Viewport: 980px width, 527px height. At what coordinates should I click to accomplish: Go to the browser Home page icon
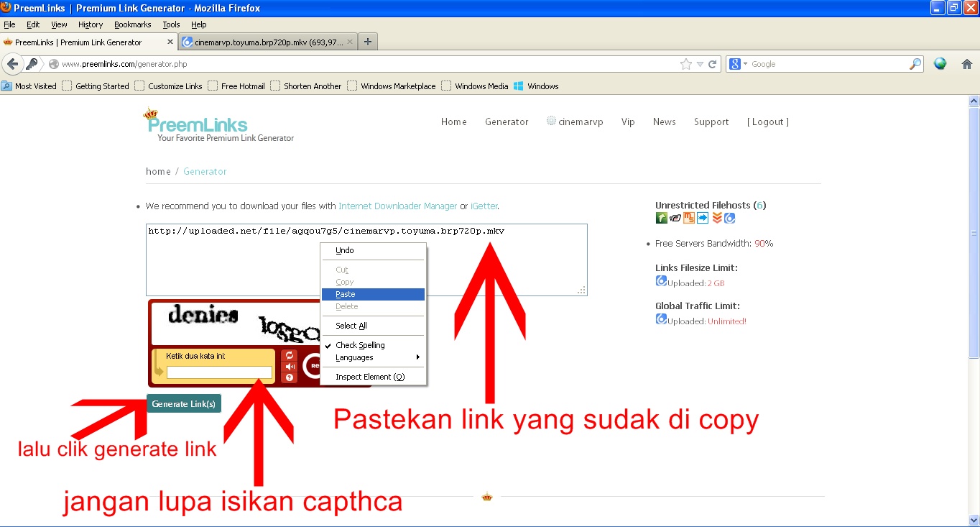coord(966,64)
